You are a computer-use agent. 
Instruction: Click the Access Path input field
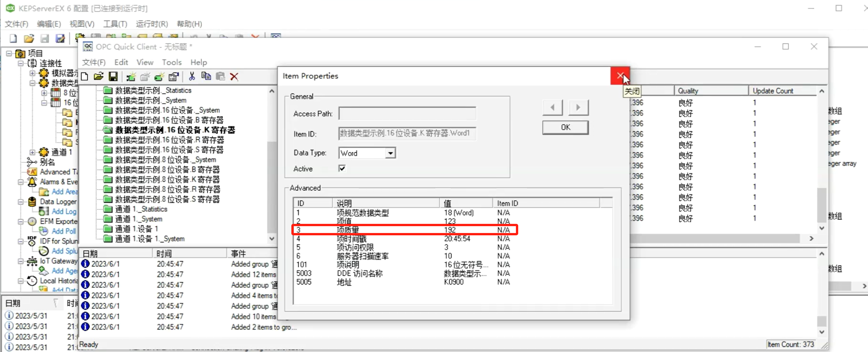(407, 114)
